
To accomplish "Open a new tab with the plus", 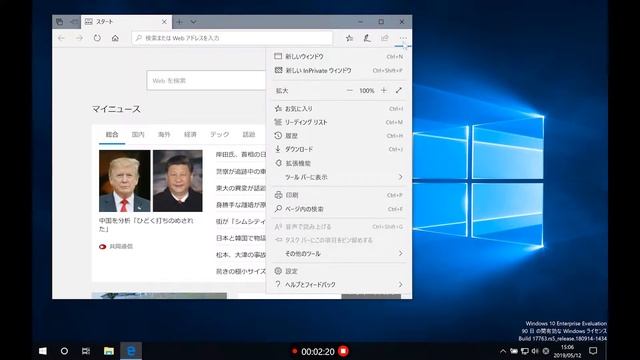I will pyautogui.click(x=180, y=22).
